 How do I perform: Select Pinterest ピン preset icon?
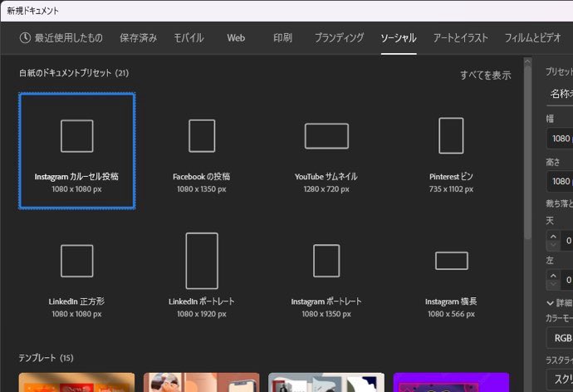[451, 135]
